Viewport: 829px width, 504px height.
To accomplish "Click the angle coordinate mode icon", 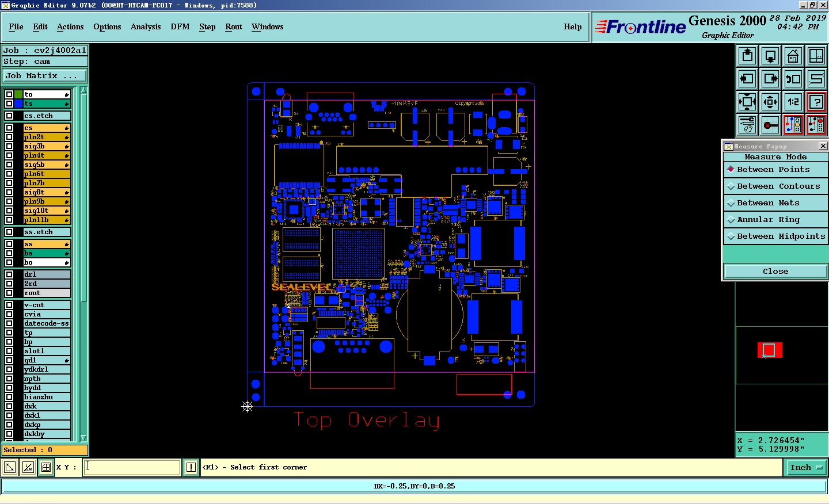I will click(28, 467).
